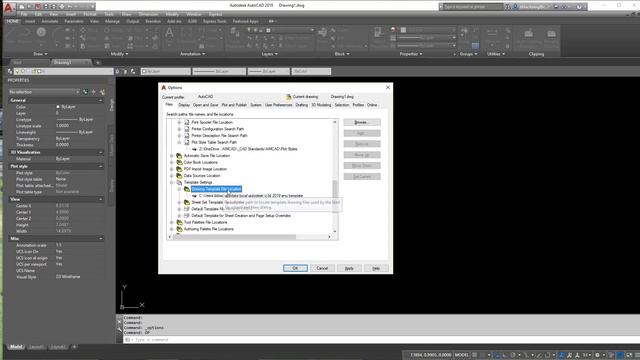Select the Z:\OneDrive plot styles path row

248,149
